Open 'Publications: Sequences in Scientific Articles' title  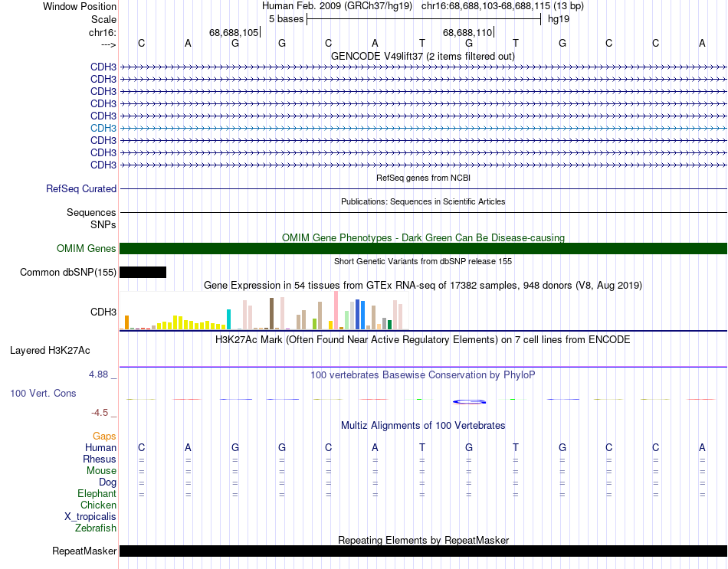(423, 201)
